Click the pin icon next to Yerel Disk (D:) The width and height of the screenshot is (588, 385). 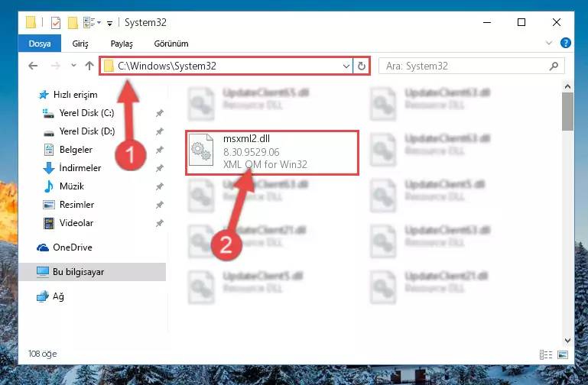coord(160,131)
